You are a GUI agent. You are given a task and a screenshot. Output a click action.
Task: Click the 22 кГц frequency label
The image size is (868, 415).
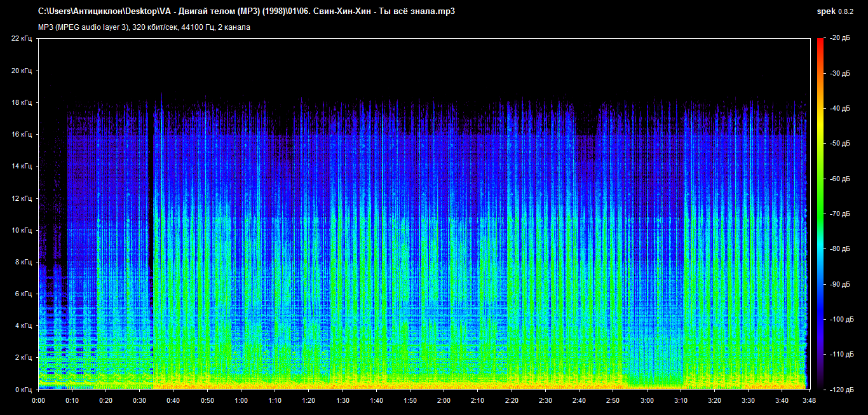22,39
